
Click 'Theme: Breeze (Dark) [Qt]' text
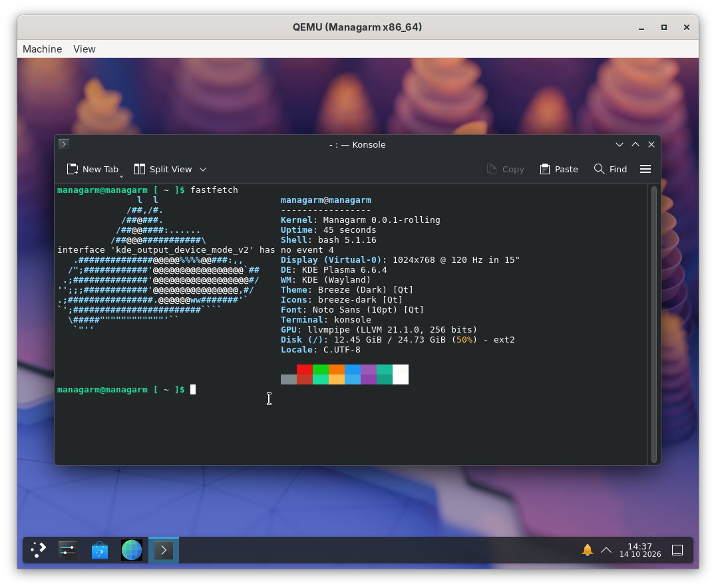click(x=347, y=290)
